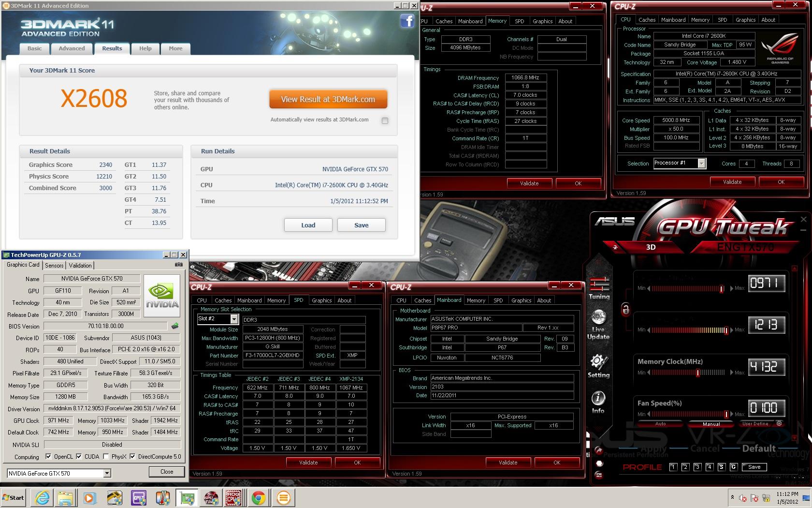Click Memory Clock slider handle in GPU Tweak

[698, 373]
